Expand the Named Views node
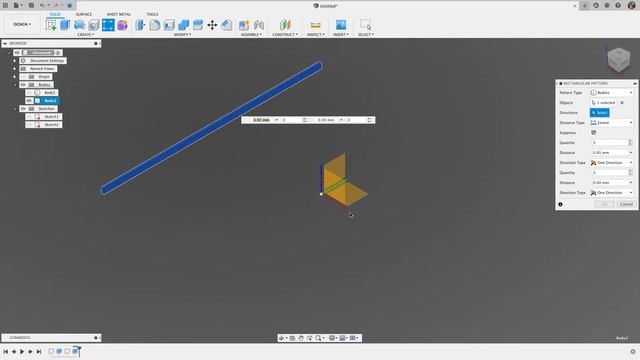 pyautogui.click(x=15, y=69)
